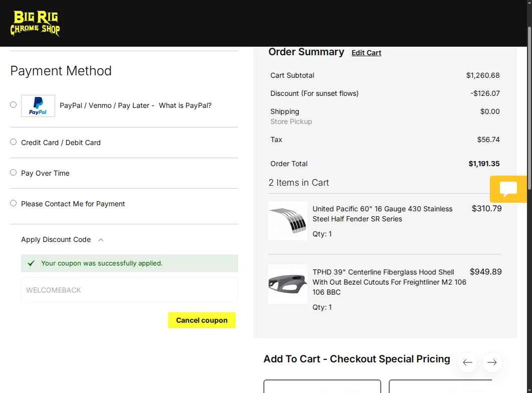Click the Cancel coupon button
The width and height of the screenshot is (532, 393).
202,320
